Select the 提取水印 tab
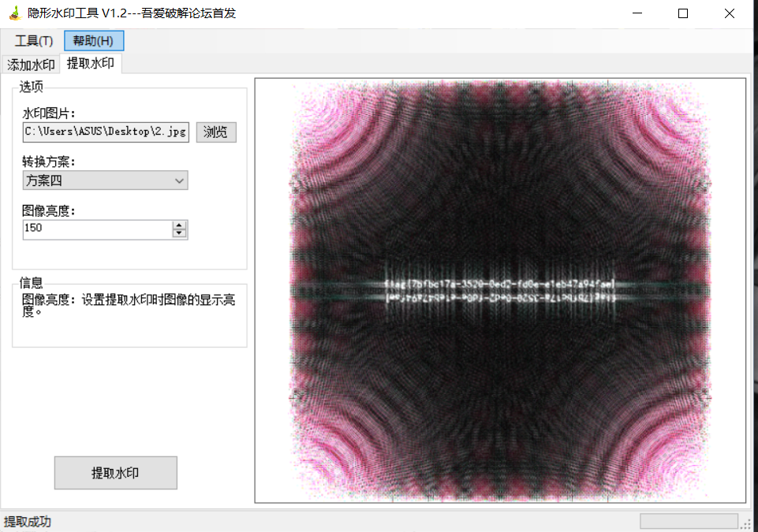The width and height of the screenshot is (758, 532). coord(91,63)
